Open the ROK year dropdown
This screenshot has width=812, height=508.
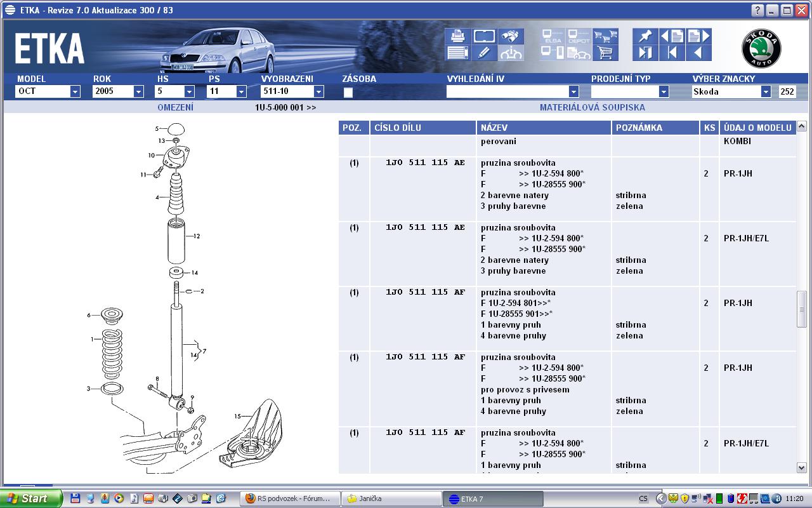[138, 91]
